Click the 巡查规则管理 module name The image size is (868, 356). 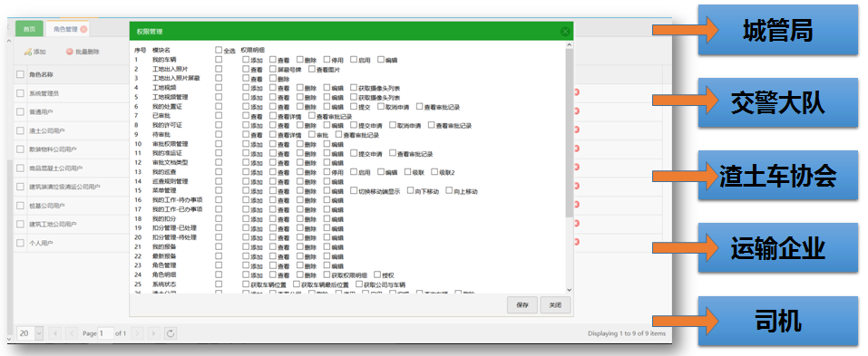point(171,181)
